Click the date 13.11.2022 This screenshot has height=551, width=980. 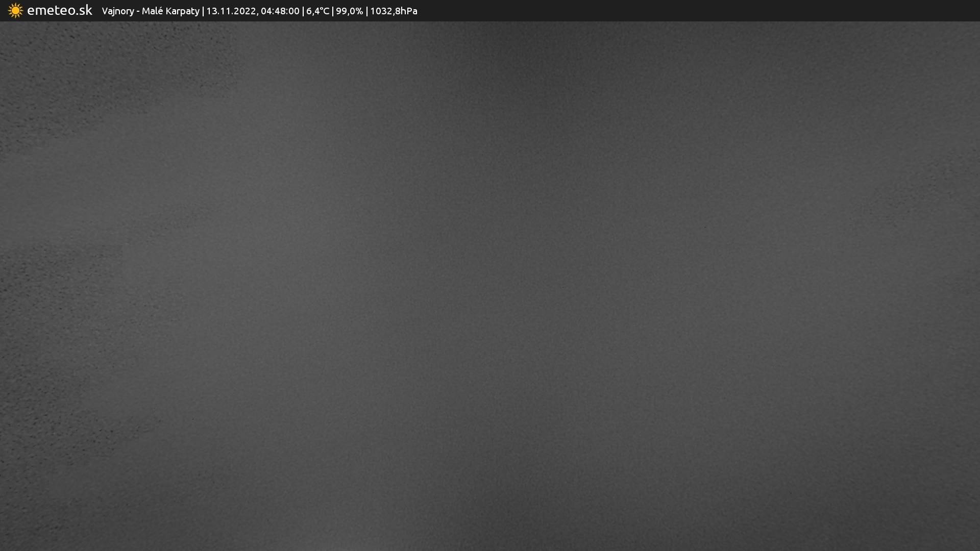click(x=231, y=11)
